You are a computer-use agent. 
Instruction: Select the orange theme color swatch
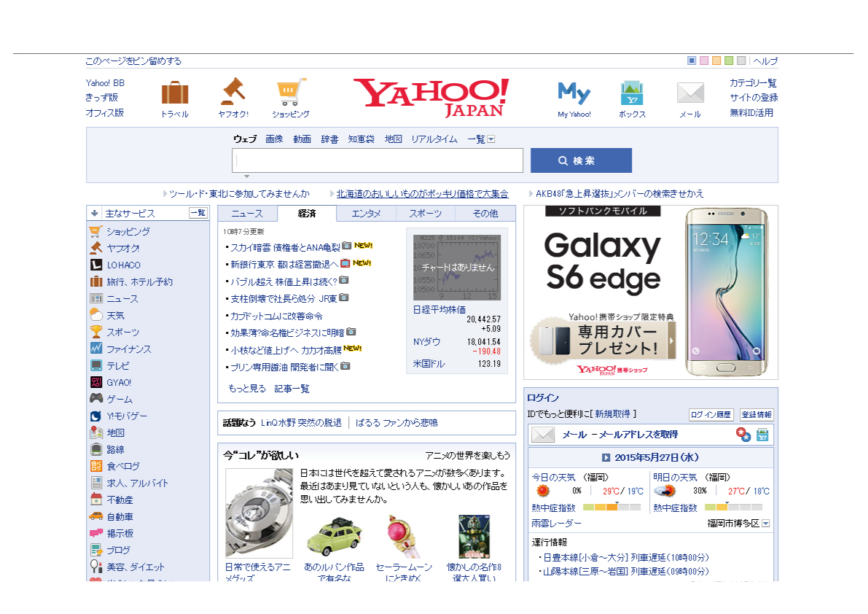click(x=716, y=61)
